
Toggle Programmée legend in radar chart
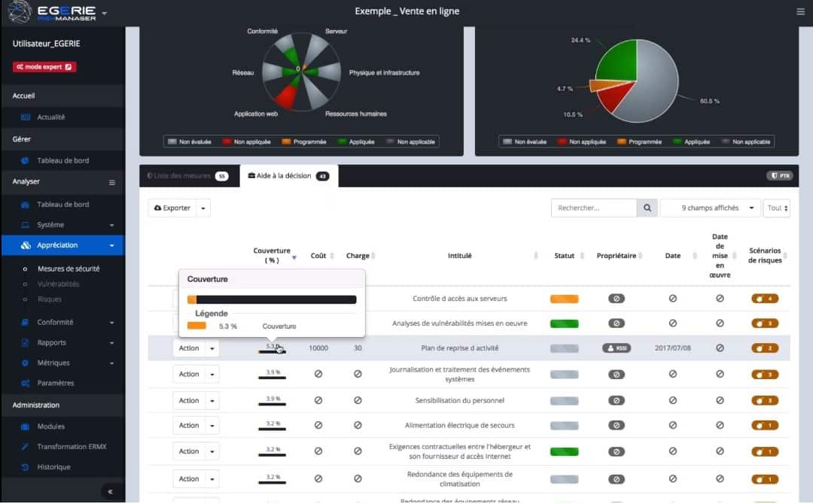(x=304, y=142)
